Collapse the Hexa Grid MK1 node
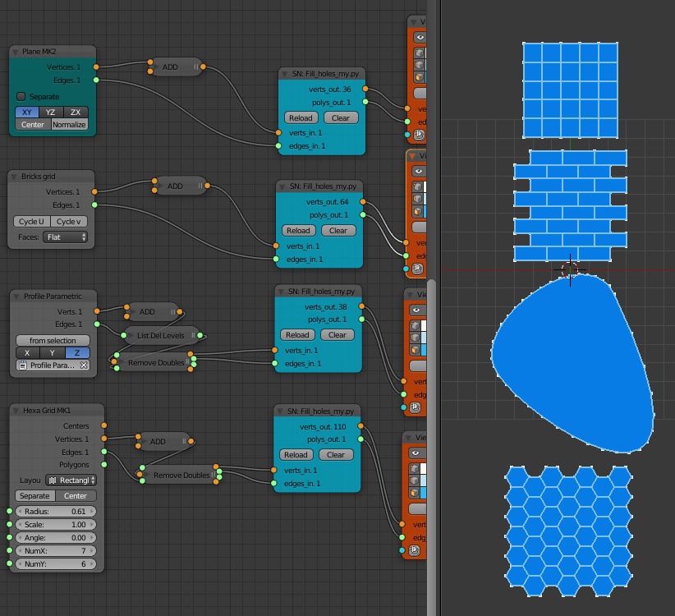This screenshot has height=616, width=675. 16,411
